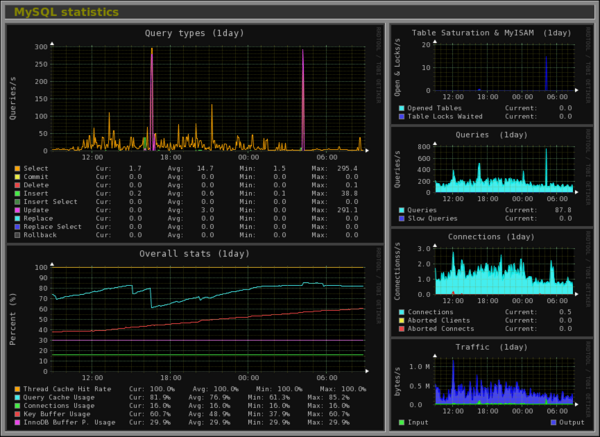Click the Queries Current value 87.8

pos(563,210)
